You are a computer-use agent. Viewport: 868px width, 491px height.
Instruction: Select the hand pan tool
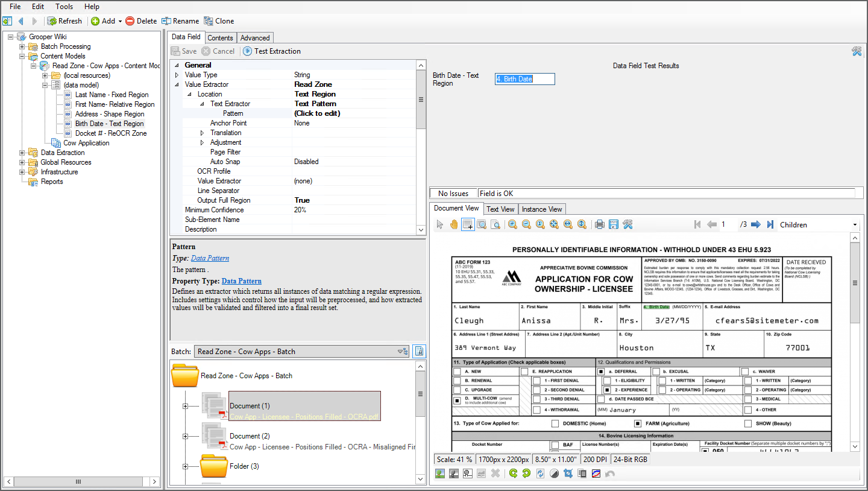click(x=453, y=224)
